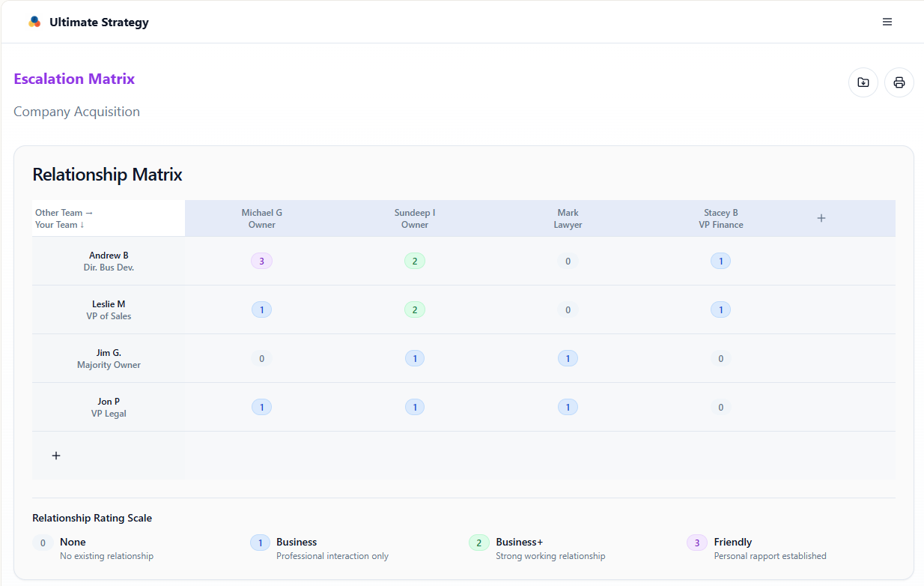Add a new Other Team column
The height and width of the screenshot is (586, 924).
[821, 218]
